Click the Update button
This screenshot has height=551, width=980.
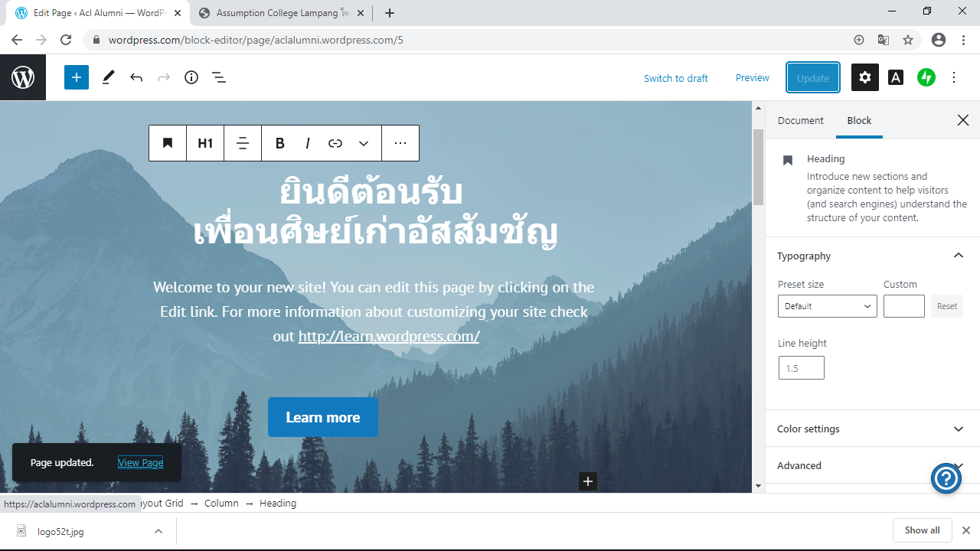coord(813,77)
